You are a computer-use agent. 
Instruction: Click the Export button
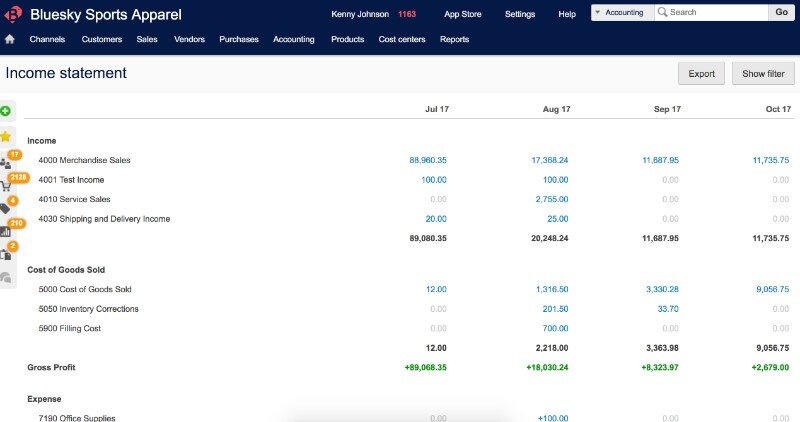[x=701, y=74]
